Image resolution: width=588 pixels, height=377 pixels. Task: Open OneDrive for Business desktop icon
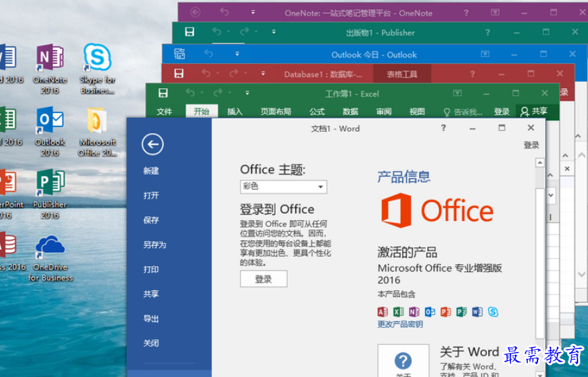click(50, 257)
